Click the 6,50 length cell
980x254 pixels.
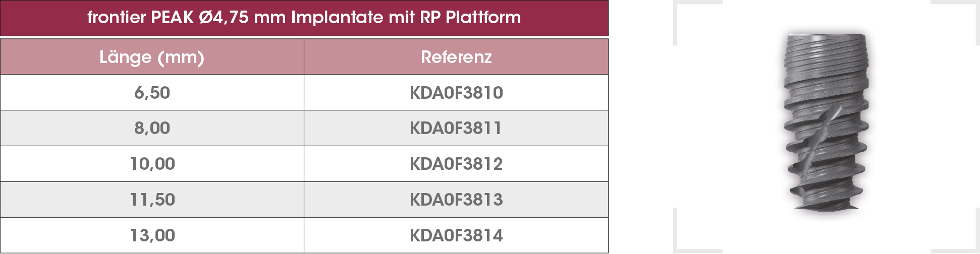pos(152,93)
